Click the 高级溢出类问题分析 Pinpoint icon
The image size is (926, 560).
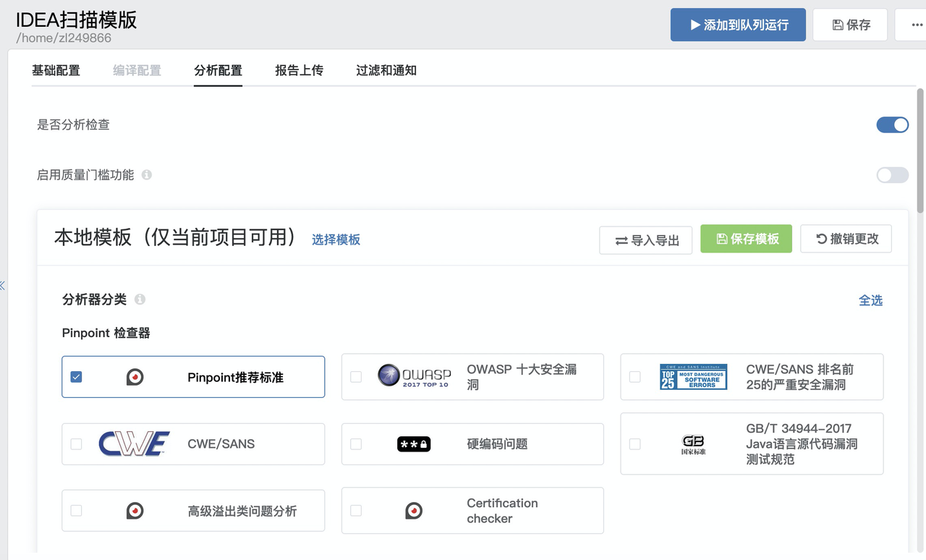135,511
